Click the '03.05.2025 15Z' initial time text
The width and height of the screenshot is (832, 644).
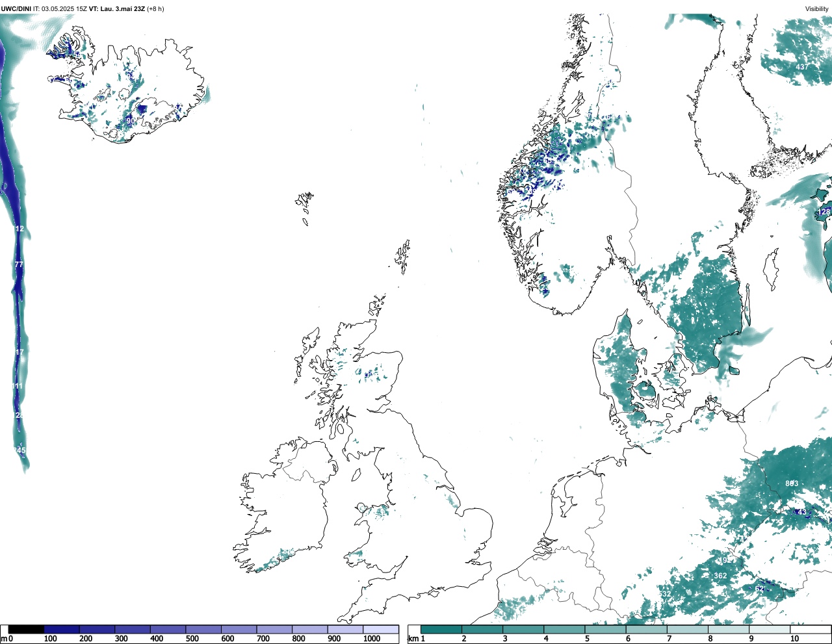[64, 8]
